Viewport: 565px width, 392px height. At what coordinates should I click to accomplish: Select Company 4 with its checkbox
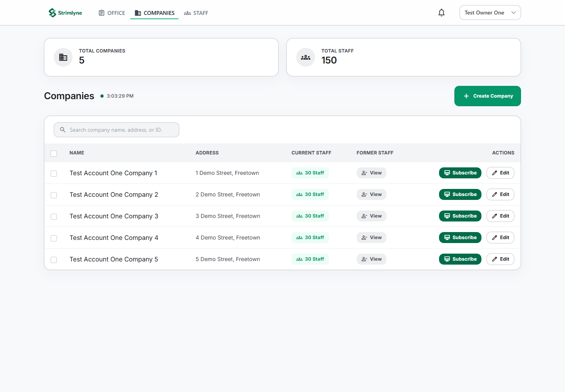(x=54, y=238)
